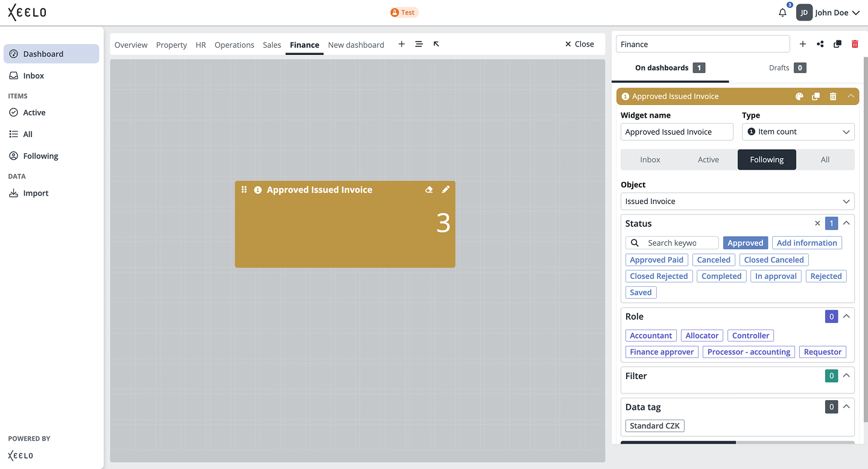This screenshot has height=469, width=868.
Task: Toggle the Approved Paid status tag
Action: 656,260
